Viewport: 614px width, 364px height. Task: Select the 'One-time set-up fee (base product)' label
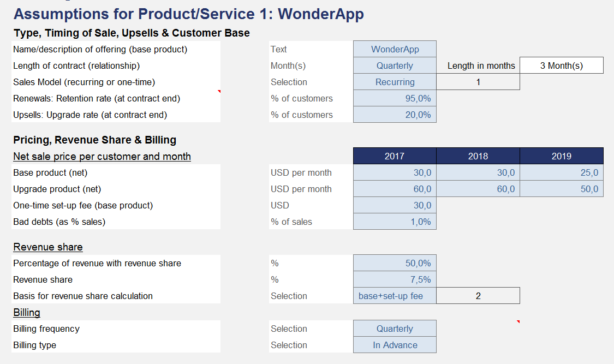(x=83, y=206)
